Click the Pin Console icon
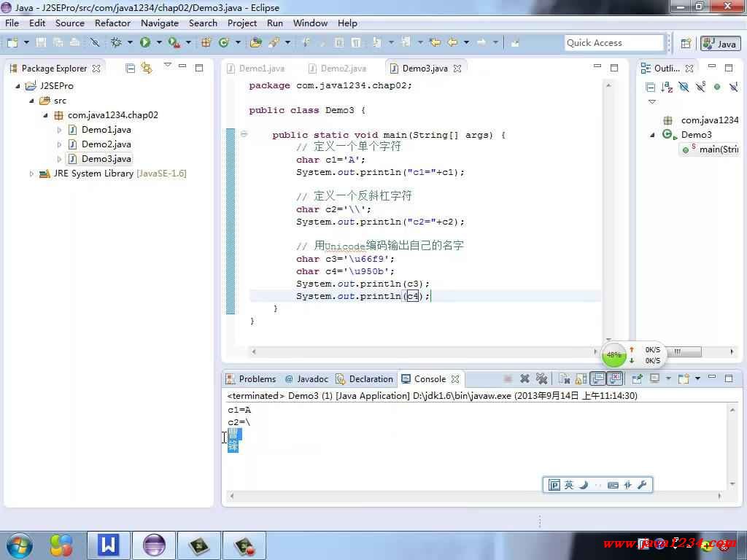This screenshot has width=747, height=560. pyautogui.click(x=637, y=379)
